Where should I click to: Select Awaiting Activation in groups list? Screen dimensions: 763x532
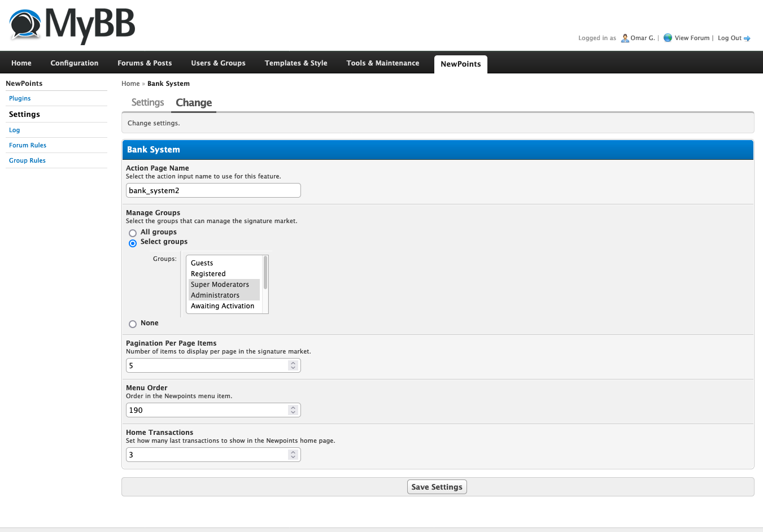(223, 306)
